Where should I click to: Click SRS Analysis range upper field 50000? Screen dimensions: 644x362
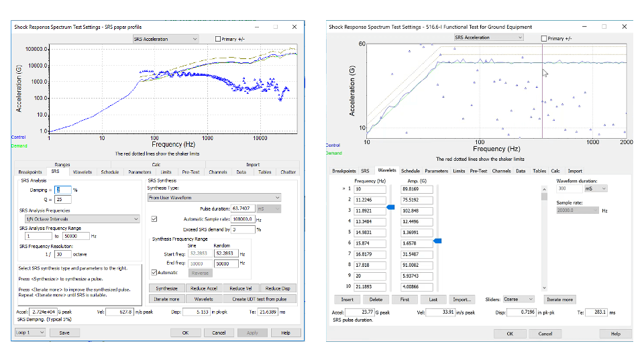tap(76, 236)
